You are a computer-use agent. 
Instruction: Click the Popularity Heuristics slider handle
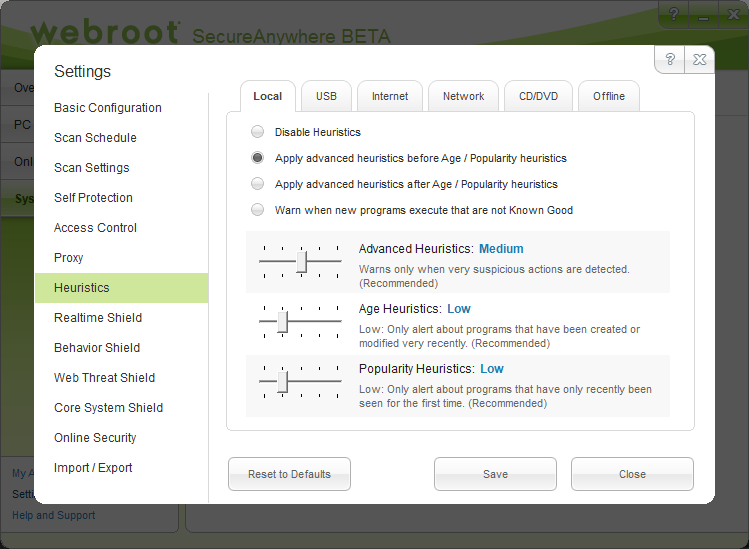[x=282, y=381]
